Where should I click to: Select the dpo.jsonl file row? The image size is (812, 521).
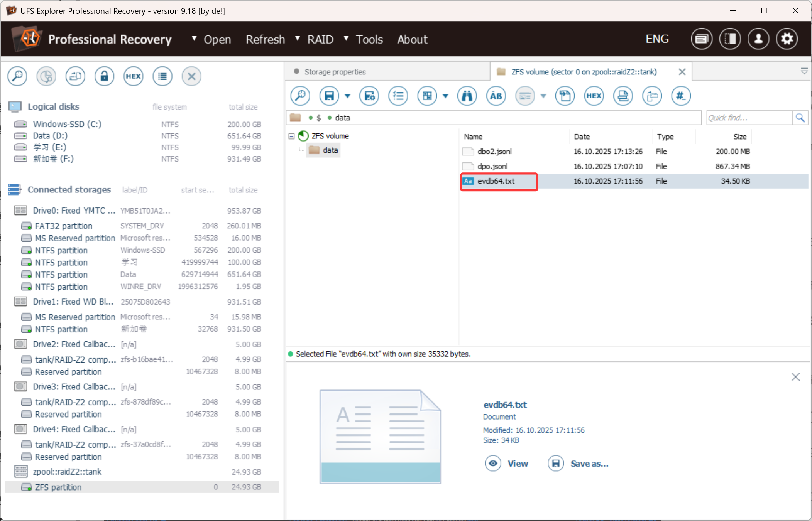[492, 166]
